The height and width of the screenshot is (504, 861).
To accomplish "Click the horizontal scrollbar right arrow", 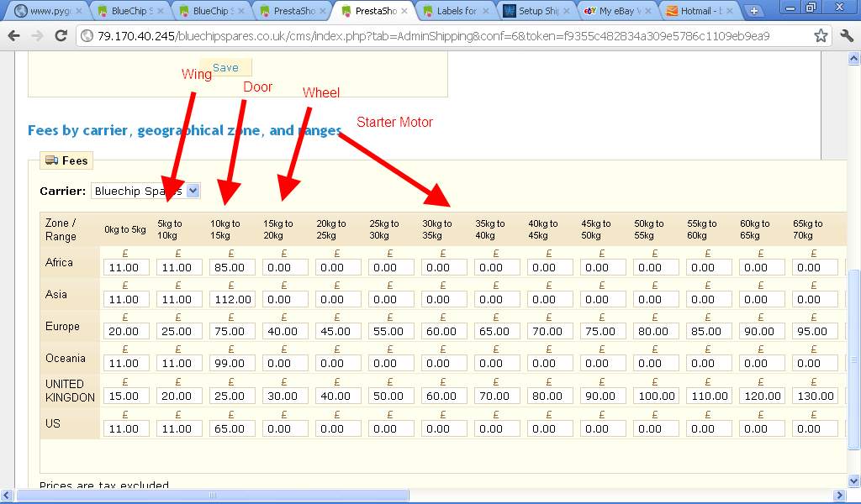I will pyautogui.click(x=838, y=496).
